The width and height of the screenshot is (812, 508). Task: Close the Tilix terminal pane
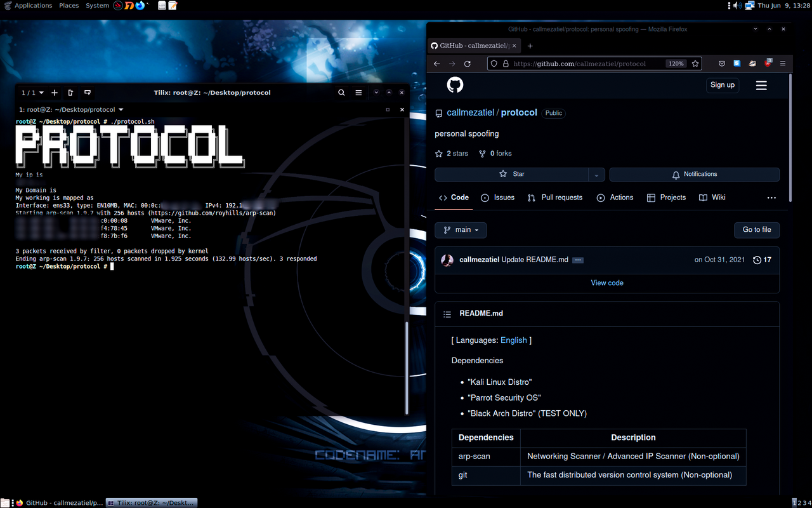click(402, 109)
